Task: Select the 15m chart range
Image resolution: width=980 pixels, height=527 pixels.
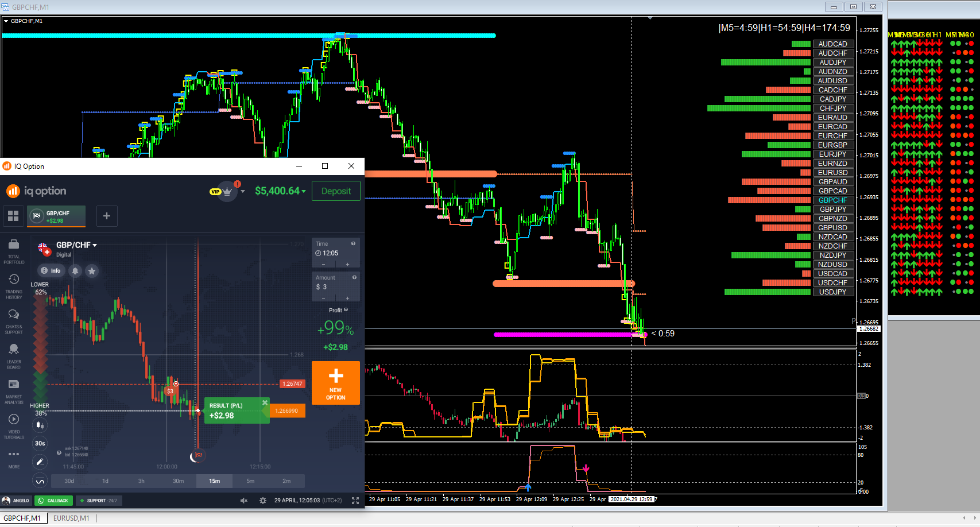Action: 215,481
